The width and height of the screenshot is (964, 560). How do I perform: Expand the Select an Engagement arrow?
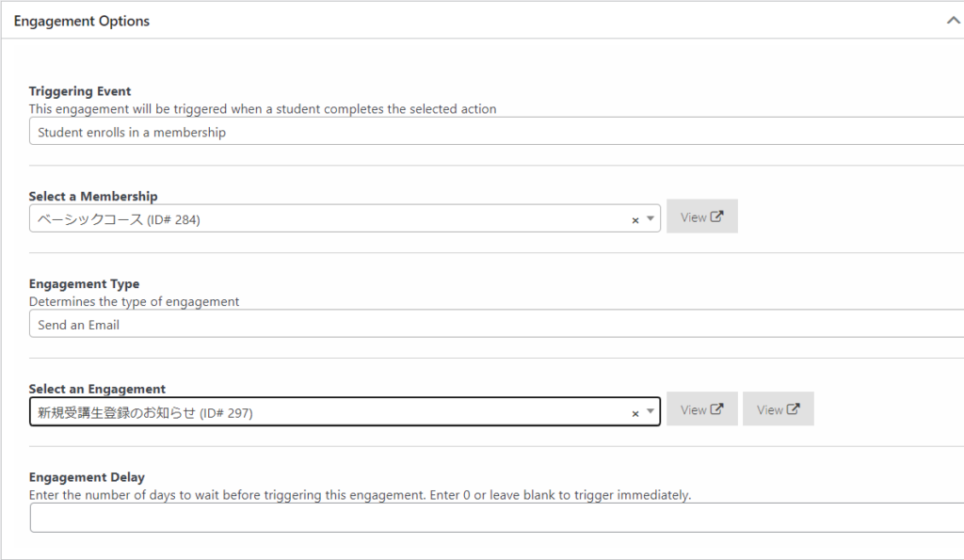(650, 412)
